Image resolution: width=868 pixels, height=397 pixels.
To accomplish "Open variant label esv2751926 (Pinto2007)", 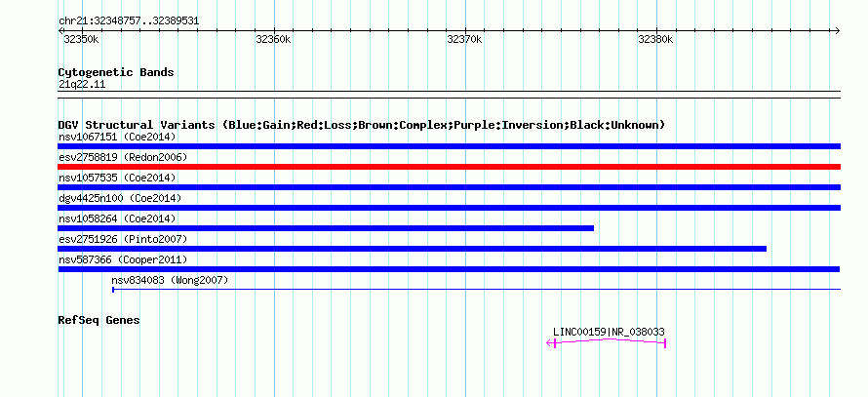I will click(123, 239).
